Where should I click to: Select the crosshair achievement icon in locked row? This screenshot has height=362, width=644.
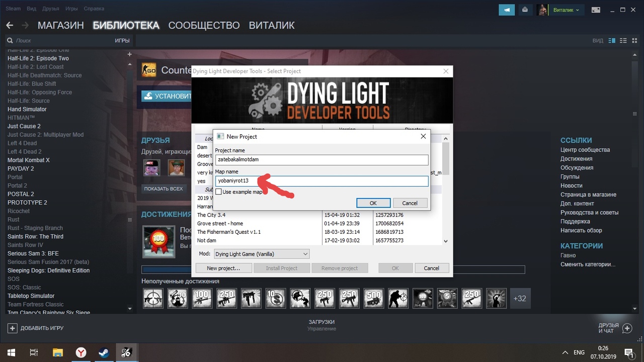point(153,298)
